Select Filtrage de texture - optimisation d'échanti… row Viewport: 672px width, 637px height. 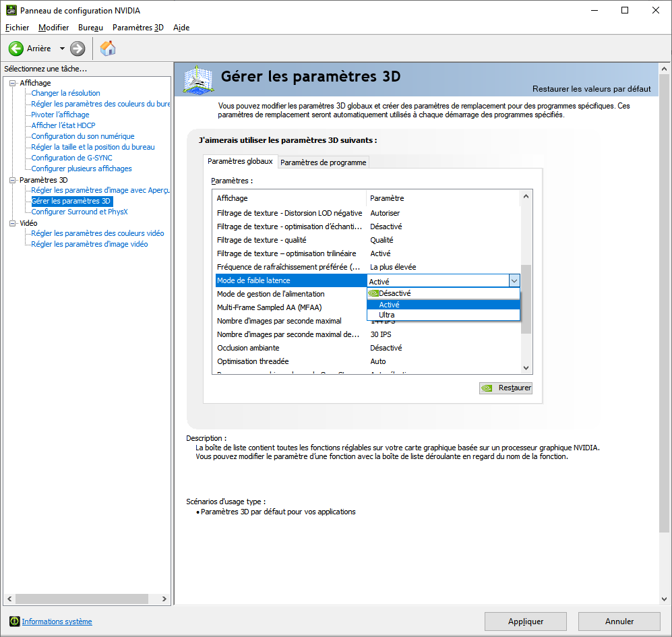[x=368, y=226]
